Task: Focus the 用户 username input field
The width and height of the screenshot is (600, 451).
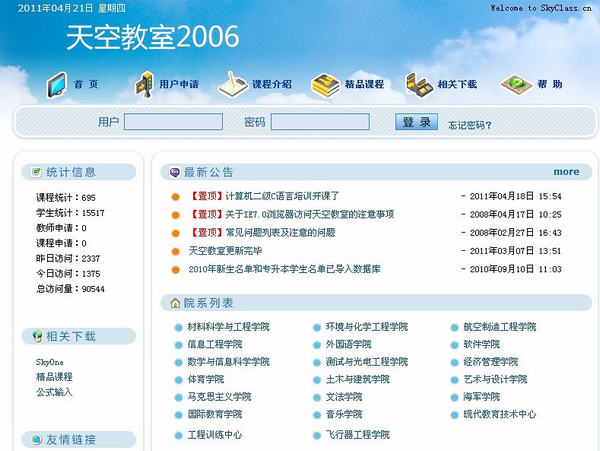Action: 172,123
